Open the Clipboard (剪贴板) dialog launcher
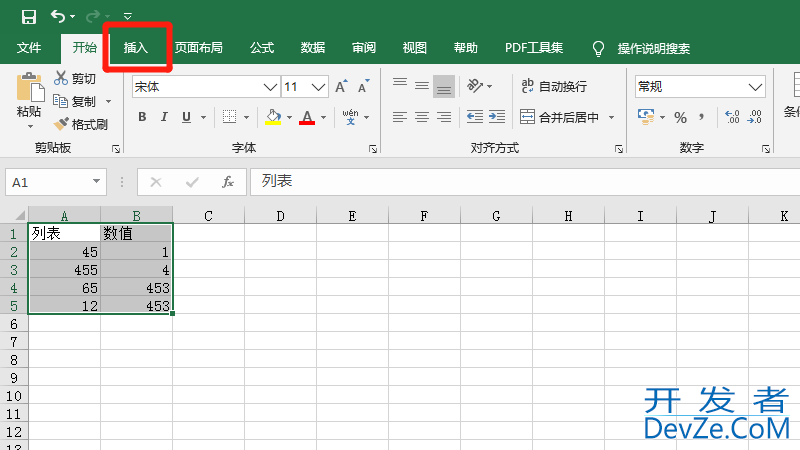This screenshot has width=800, height=450. 116,149
